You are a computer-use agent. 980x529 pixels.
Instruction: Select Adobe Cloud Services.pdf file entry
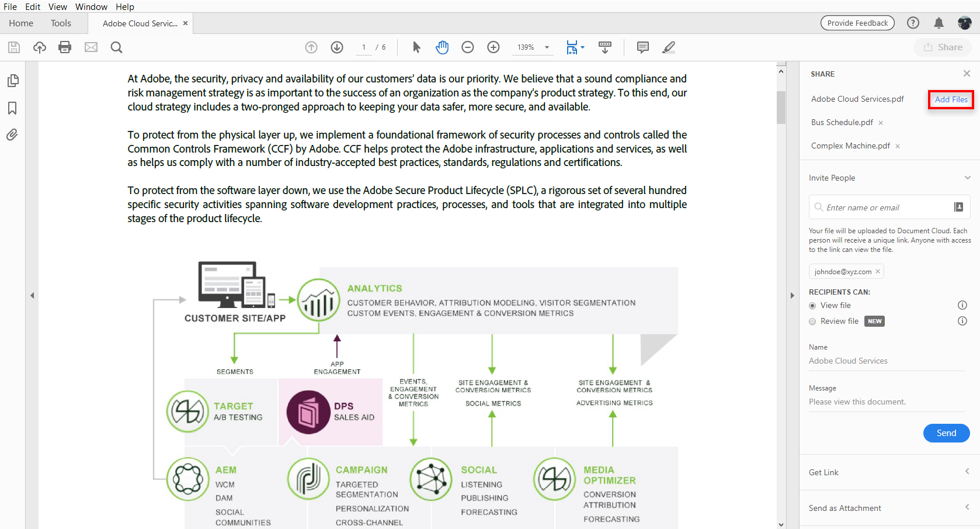pyautogui.click(x=857, y=99)
